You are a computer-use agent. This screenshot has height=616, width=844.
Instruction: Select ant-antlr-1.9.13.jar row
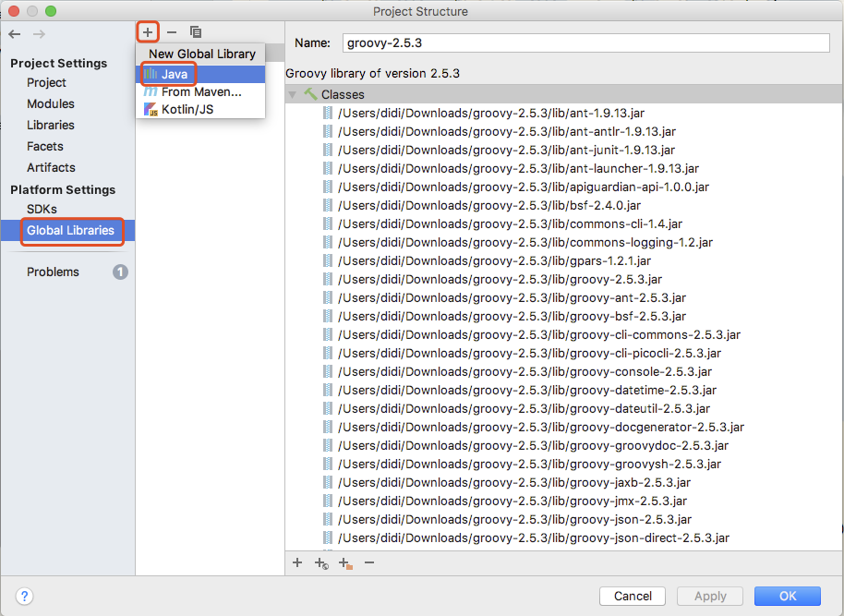point(563,131)
